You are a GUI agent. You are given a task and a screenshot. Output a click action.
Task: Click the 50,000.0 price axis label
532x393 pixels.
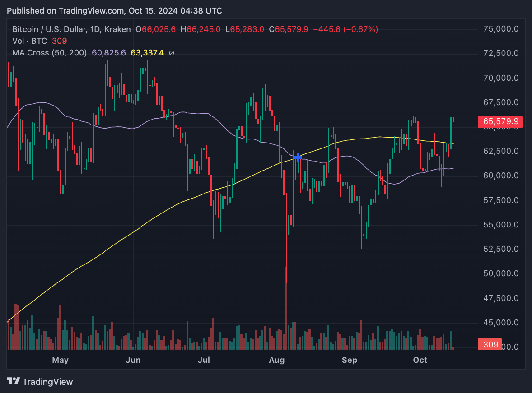point(500,273)
